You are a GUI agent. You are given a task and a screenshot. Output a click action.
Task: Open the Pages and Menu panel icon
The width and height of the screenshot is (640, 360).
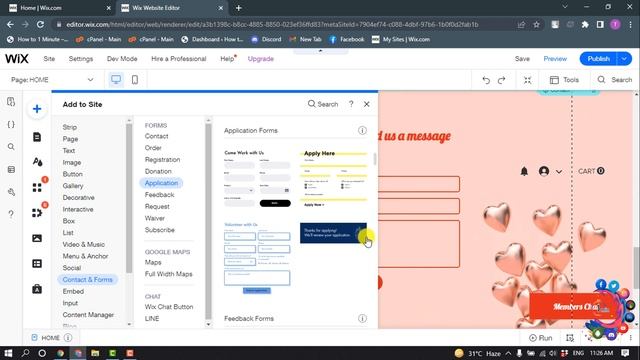click(37, 137)
